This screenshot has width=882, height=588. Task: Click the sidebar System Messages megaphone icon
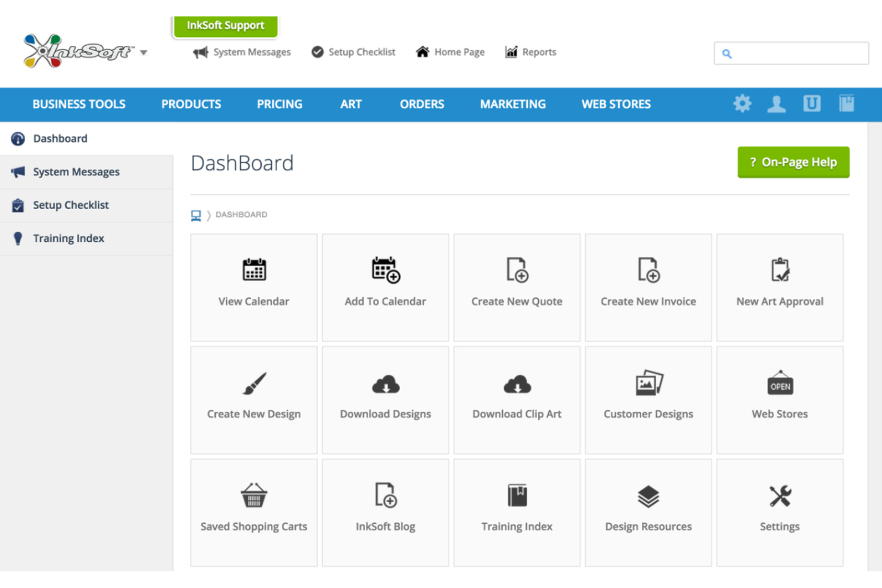[18, 172]
